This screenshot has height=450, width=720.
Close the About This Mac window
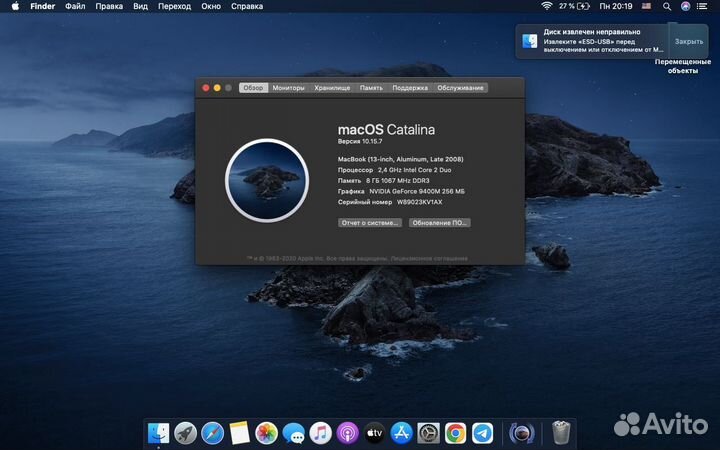(x=206, y=88)
